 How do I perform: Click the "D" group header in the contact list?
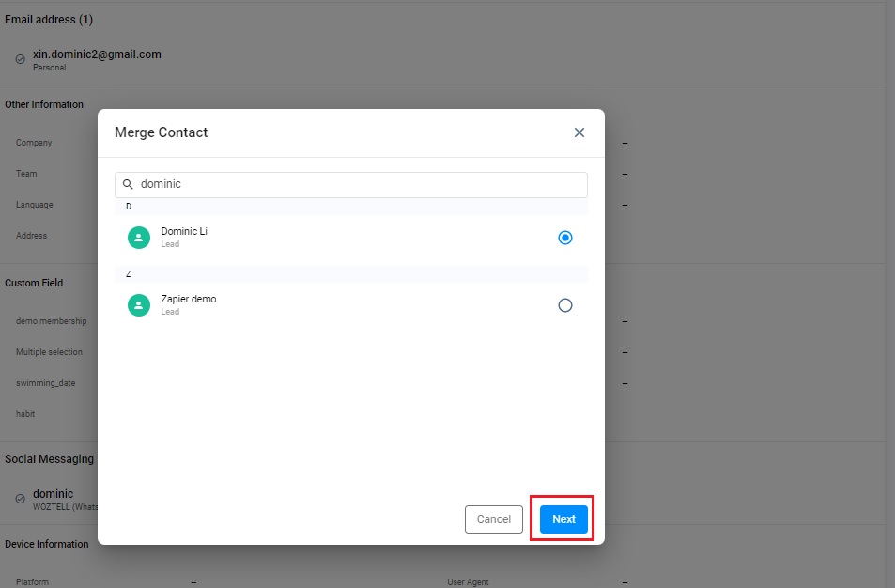[x=129, y=207]
